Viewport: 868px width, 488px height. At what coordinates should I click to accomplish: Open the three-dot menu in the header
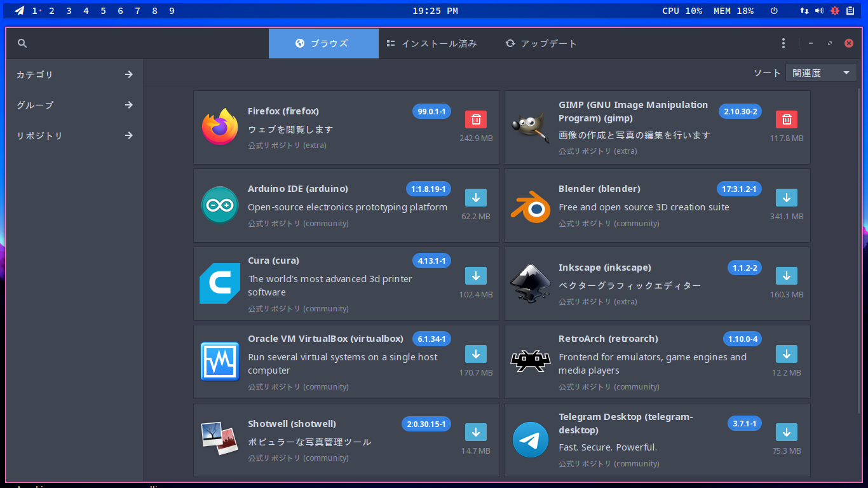click(783, 43)
